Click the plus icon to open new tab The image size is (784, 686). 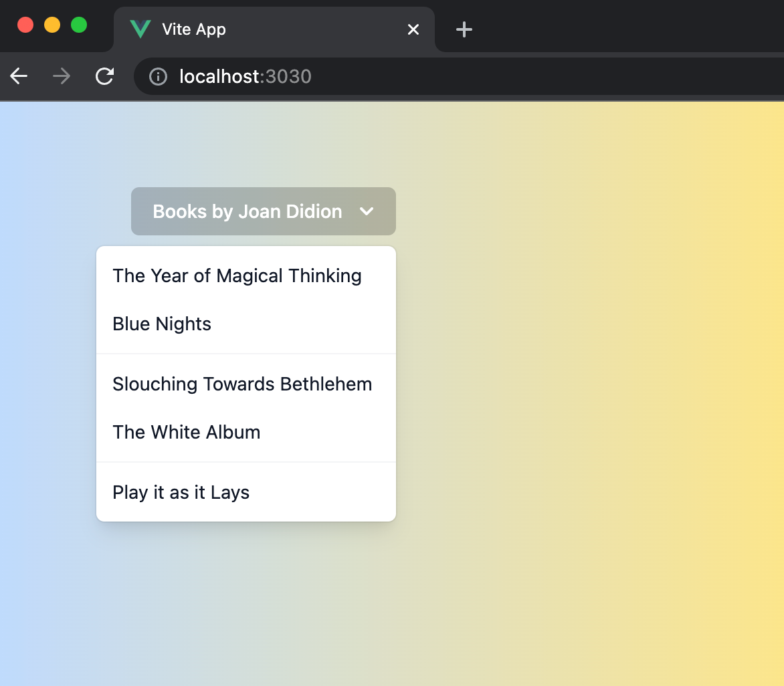[x=464, y=29]
